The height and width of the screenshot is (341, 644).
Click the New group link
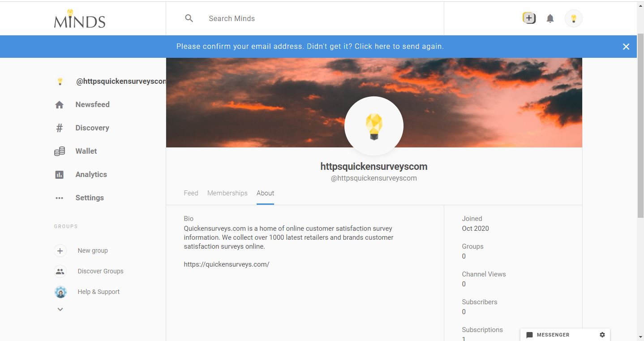coord(93,250)
